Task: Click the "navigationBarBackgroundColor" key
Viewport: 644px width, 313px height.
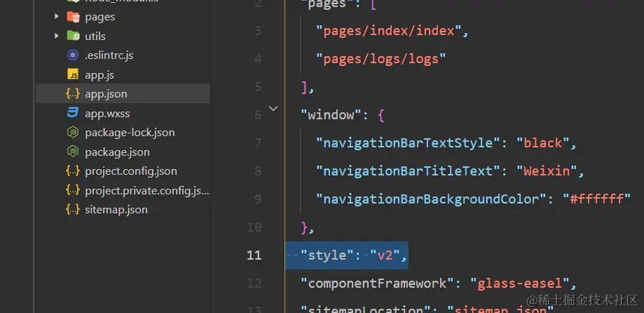Action: tap(431, 199)
